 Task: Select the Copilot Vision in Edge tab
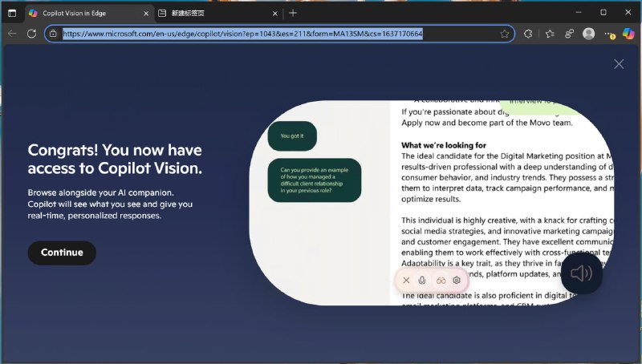[80, 13]
